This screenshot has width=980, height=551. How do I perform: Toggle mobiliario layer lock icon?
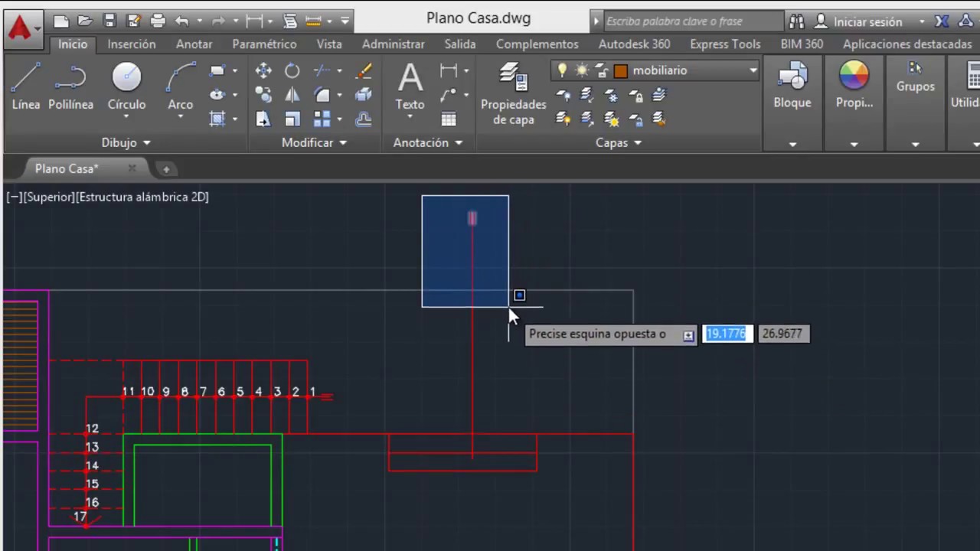point(601,70)
